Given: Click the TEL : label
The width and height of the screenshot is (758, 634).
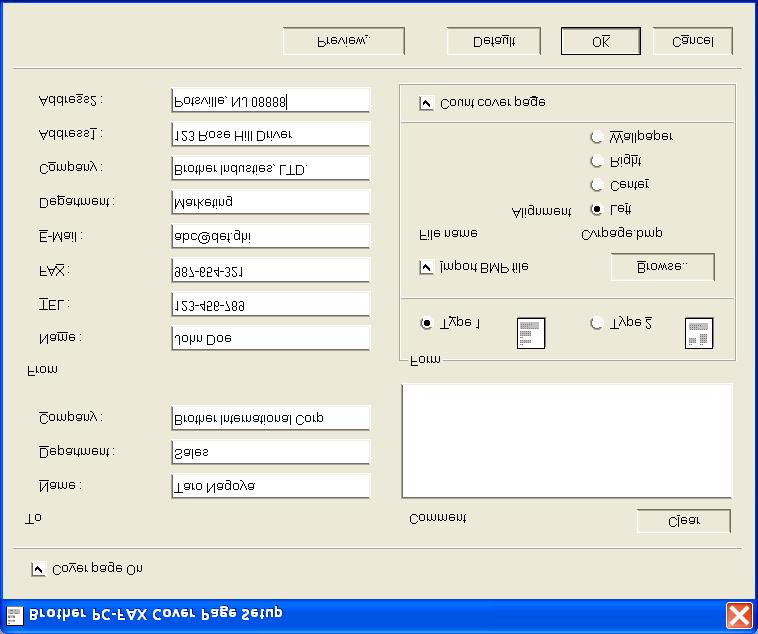Looking at the screenshot, I should (x=54, y=305).
